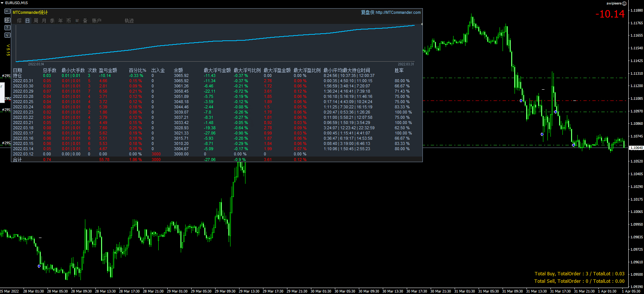The height and width of the screenshot is (294, 644).
Task: Open the 币 currency tab
Action: click(69, 21)
